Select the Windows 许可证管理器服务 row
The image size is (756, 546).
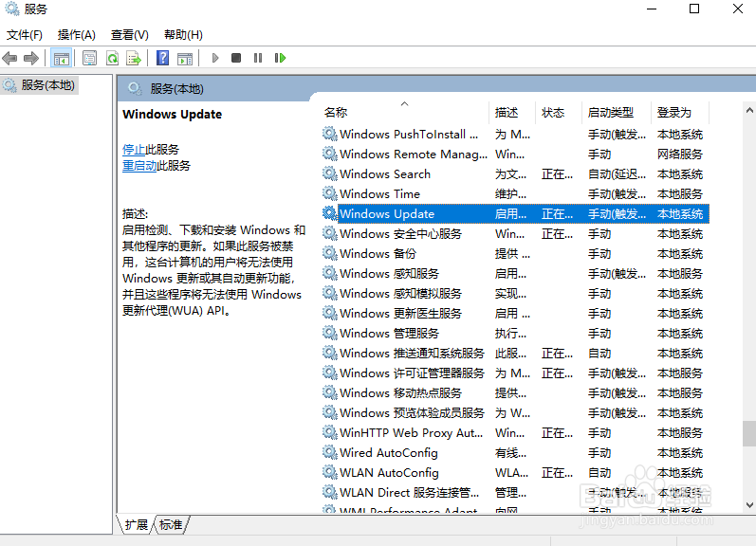coord(515,373)
